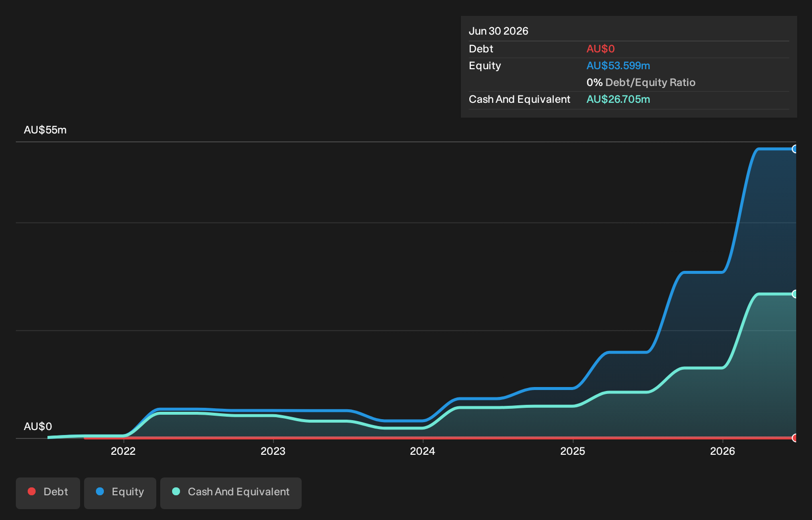Click the 0% Debt/Equity Ratio text
The height and width of the screenshot is (520, 812).
click(641, 83)
